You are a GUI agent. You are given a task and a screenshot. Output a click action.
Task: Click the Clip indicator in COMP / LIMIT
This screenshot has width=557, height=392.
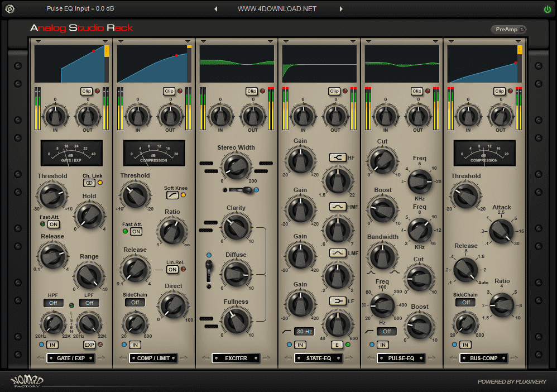point(169,92)
